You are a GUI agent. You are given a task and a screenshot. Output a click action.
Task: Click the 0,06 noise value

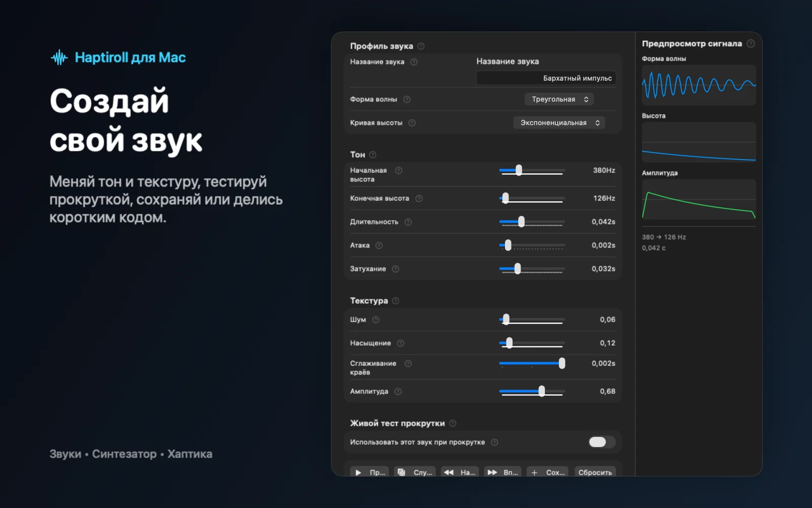click(x=607, y=320)
